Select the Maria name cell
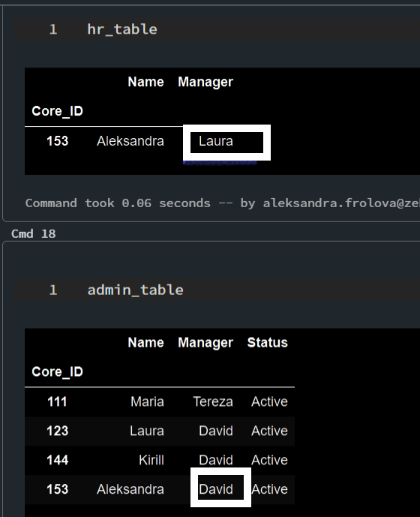420x517 pixels. pyautogui.click(x=147, y=401)
